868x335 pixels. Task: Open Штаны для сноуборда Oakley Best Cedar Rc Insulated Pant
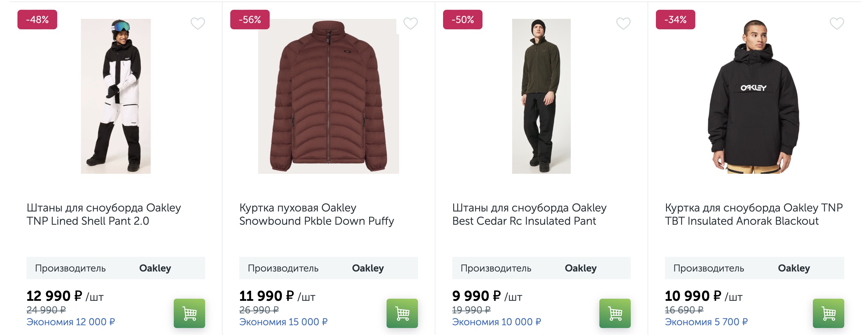pyautogui.click(x=529, y=214)
